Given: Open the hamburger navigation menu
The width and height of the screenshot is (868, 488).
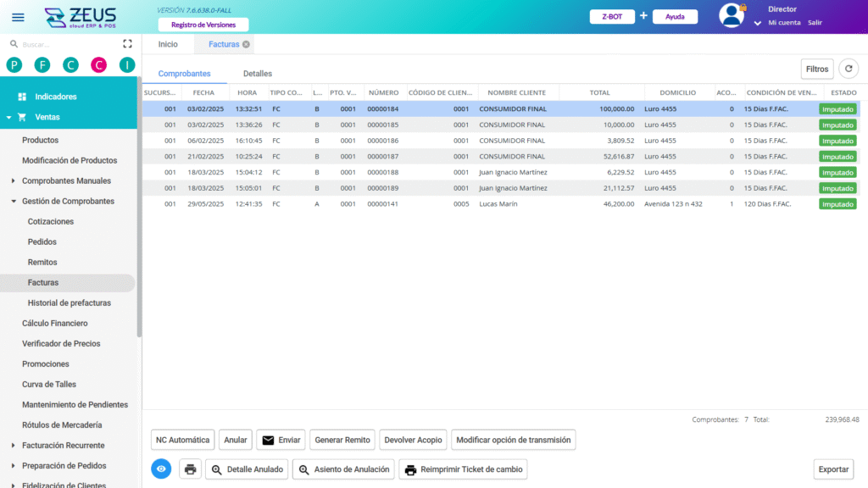Looking at the screenshot, I should pos(18,17).
